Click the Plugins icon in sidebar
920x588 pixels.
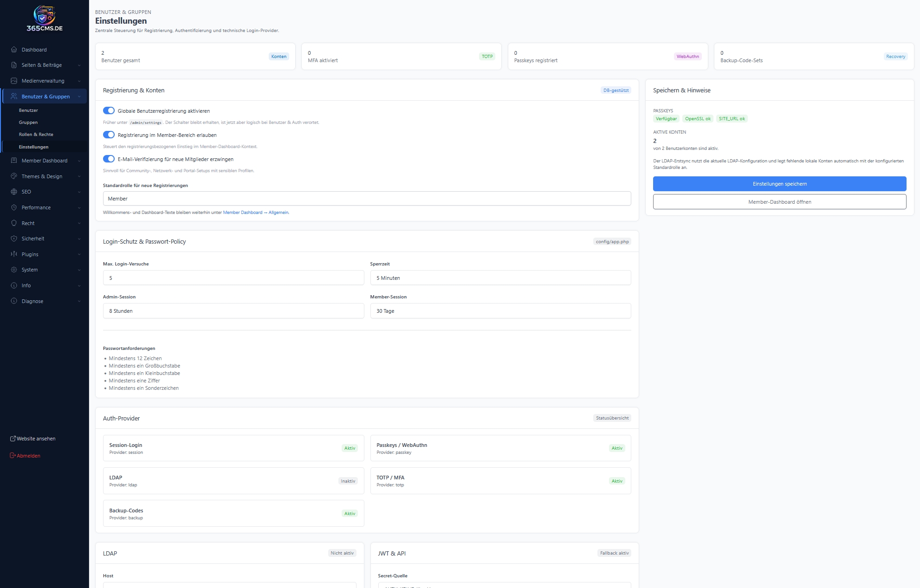pyautogui.click(x=14, y=254)
